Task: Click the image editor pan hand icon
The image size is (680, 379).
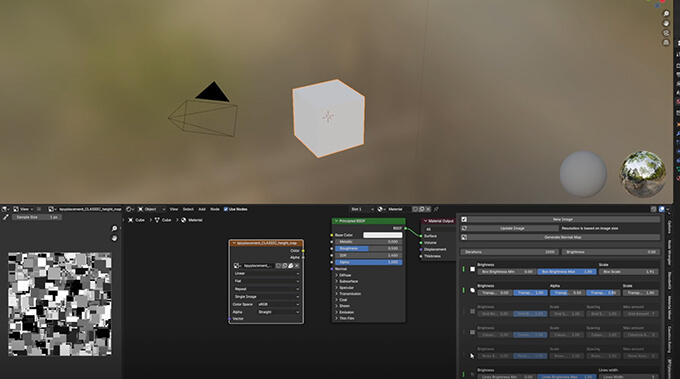Action: [x=114, y=239]
